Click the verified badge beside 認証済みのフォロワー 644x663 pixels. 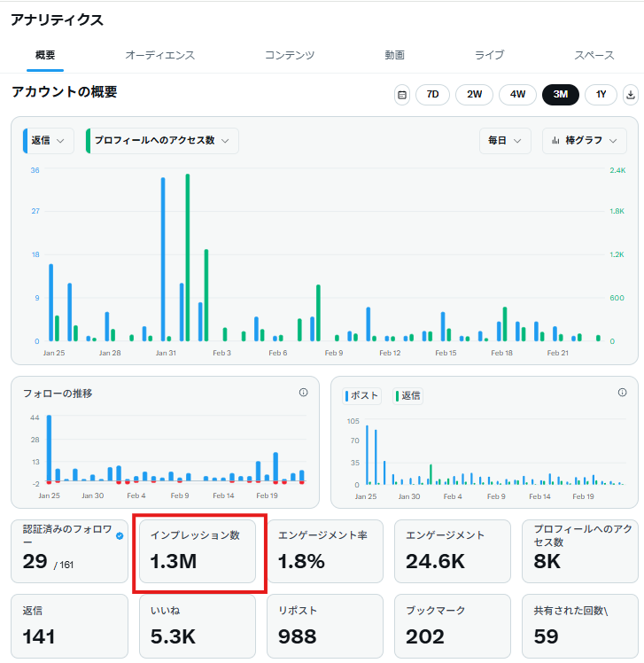tap(120, 535)
